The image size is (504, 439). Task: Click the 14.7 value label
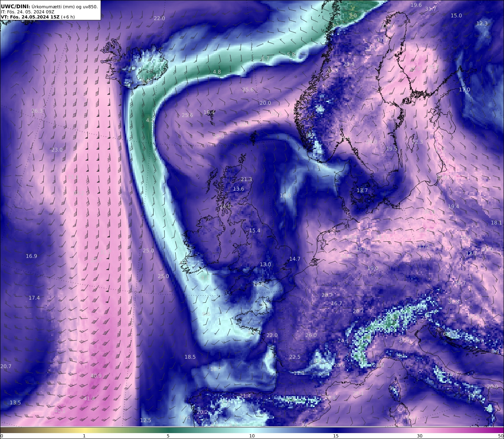point(295,259)
